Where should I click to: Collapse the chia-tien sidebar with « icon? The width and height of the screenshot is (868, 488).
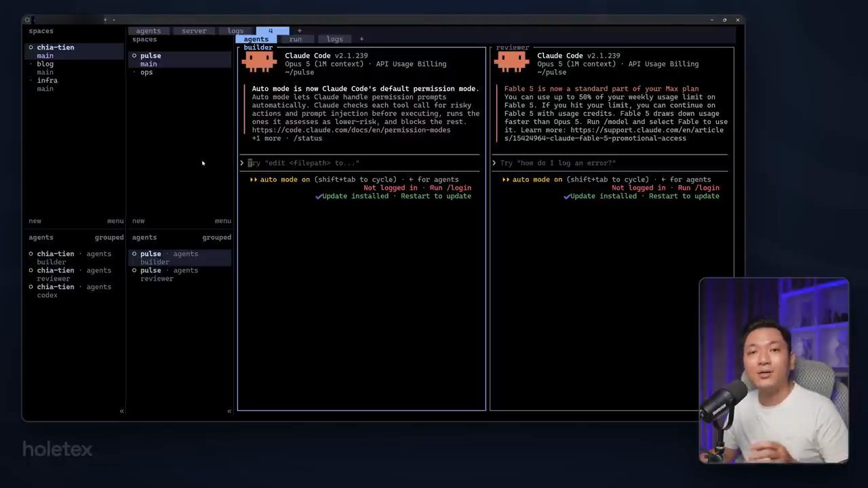coord(121,411)
